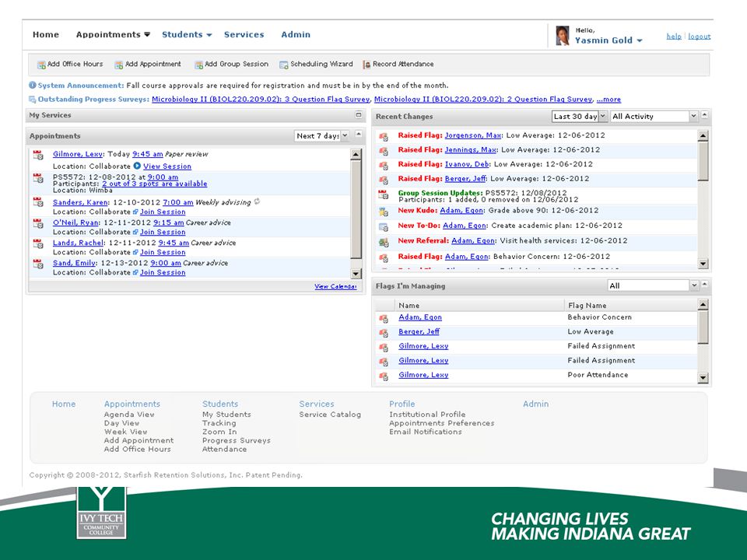Click the Add Group Session icon
The width and height of the screenshot is (747, 560).
coord(198,65)
